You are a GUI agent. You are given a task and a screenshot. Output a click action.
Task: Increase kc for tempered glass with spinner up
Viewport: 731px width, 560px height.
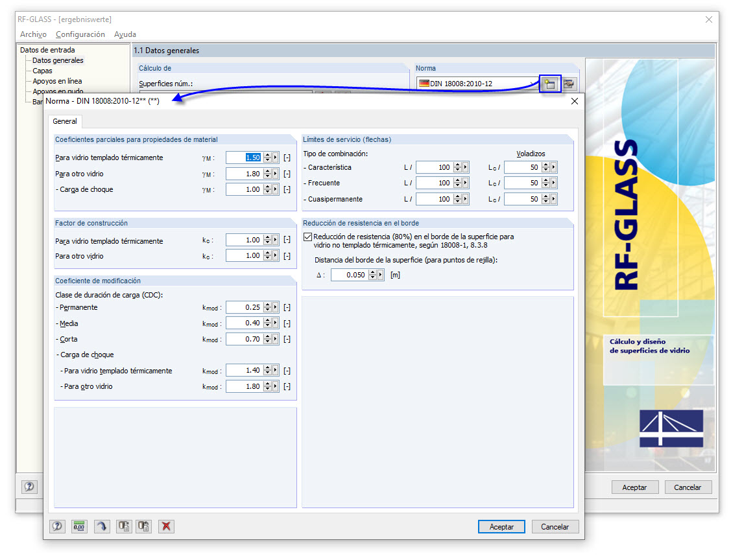coord(268,237)
